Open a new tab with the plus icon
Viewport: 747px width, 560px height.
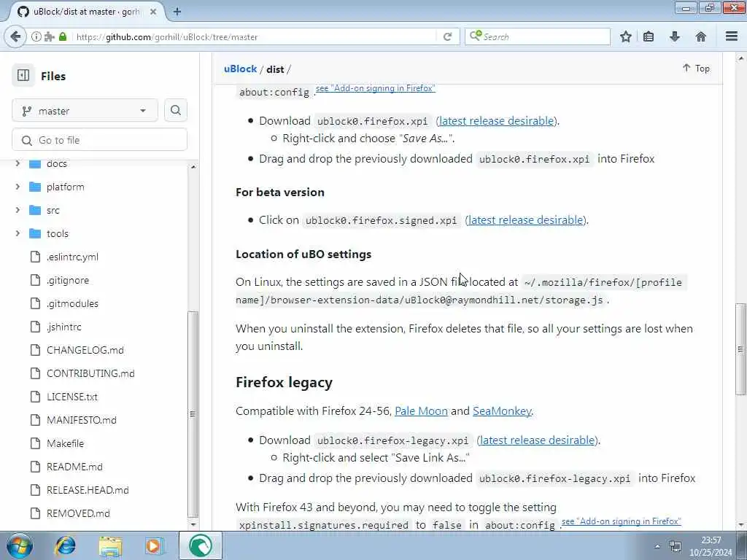tap(177, 12)
